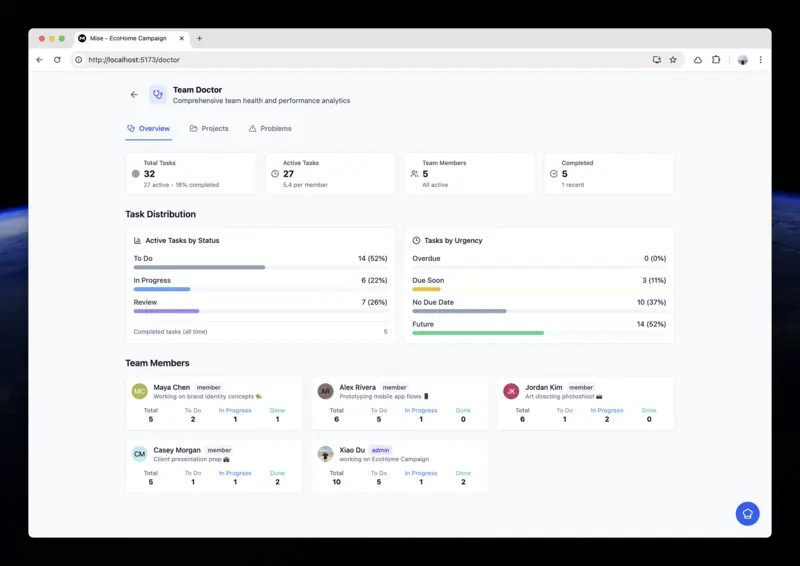Switch to the Projects tab
Image resolution: width=800 pixels, height=566 pixels.
coord(209,129)
